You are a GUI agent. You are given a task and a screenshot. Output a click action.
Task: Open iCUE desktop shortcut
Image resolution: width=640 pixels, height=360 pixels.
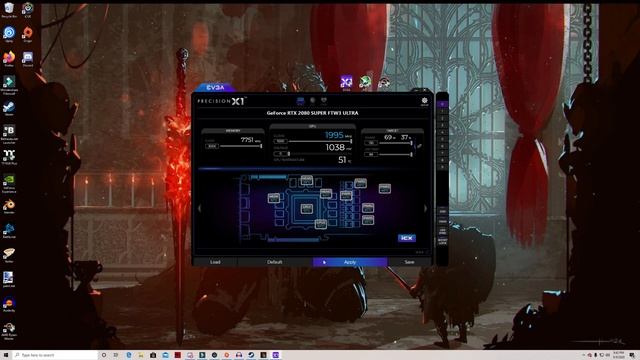click(x=28, y=10)
